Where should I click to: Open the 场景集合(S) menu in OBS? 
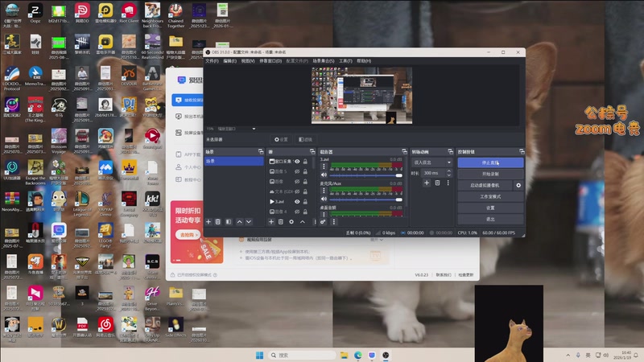click(x=324, y=61)
